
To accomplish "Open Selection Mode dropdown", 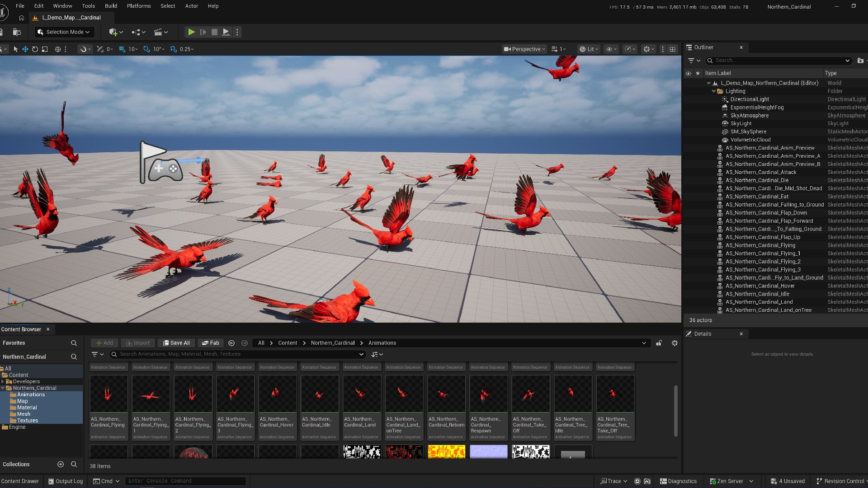I will point(64,32).
